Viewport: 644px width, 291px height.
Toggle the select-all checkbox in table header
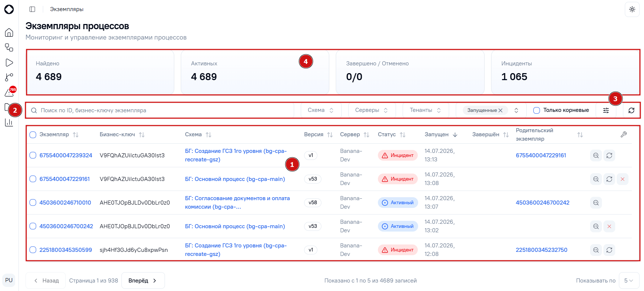click(33, 135)
